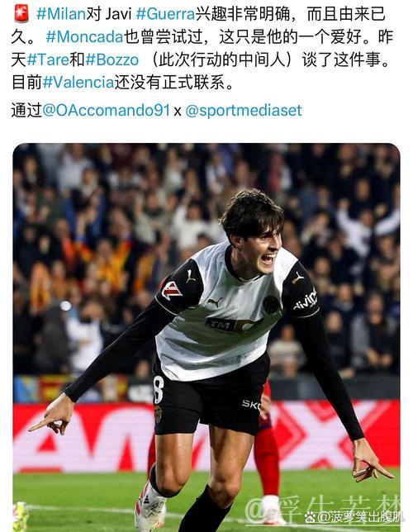The height and width of the screenshot is (532, 413).
Task: Tap the #Moncada hashtag
Action: click(x=84, y=36)
